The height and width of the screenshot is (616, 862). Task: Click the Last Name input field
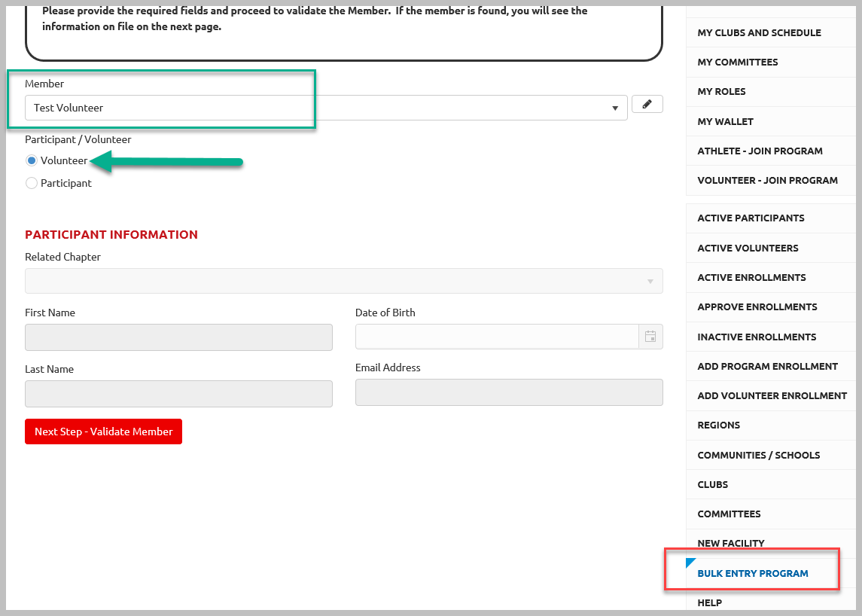[178, 394]
